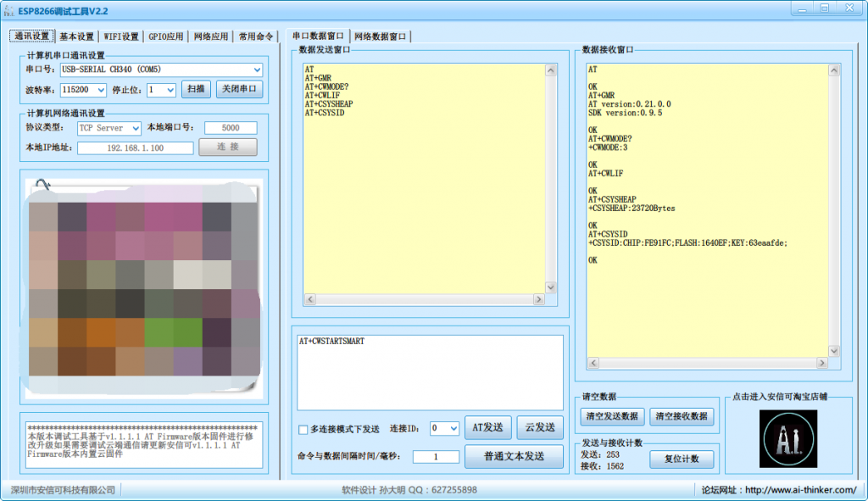Enable multi-connection mode sending checkbox
The image size is (868, 501).
[303, 429]
